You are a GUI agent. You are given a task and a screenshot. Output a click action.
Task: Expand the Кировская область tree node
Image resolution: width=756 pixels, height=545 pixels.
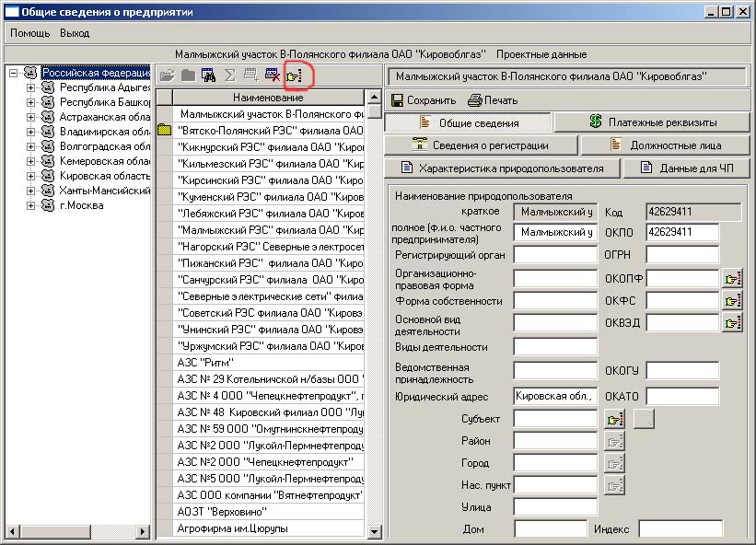tap(30, 175)
